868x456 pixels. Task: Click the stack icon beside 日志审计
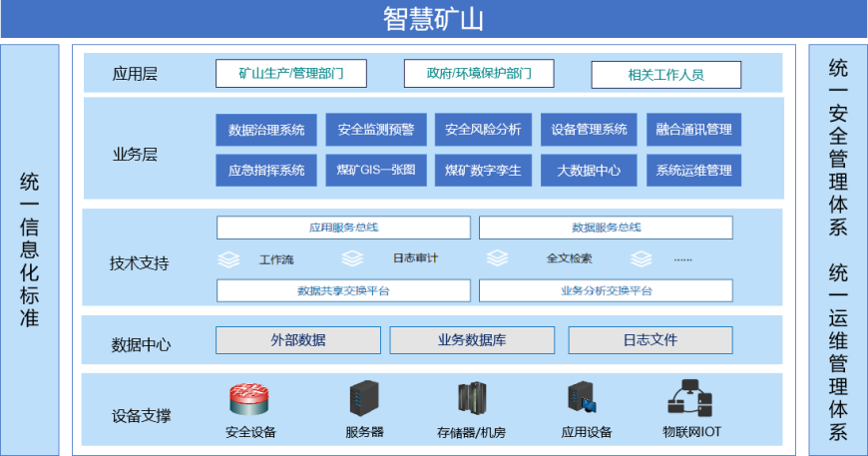[x=352, y=259]
